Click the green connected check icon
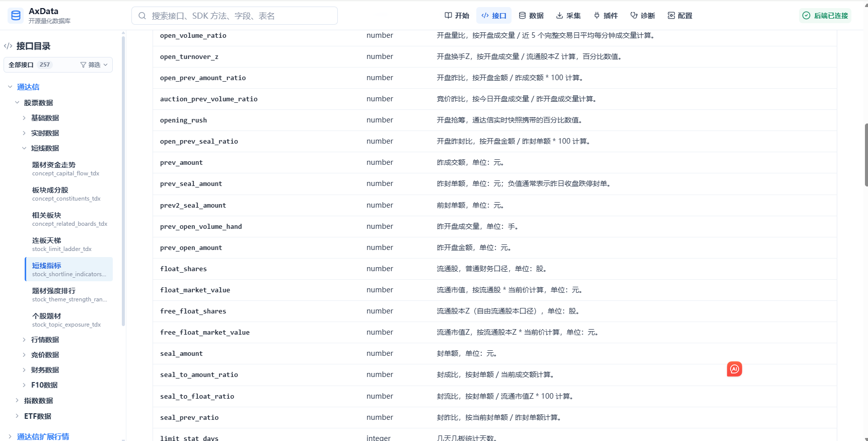The image size is (868, 441). [x=806, y=16]
